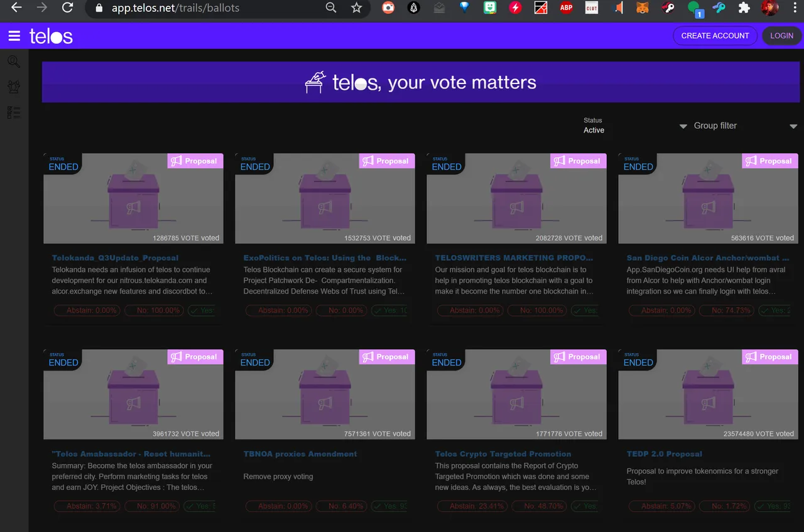Open the Extensions puzzle-piece menu
Viewport: 804px width, 532px height.
click(x=744, y=8)
